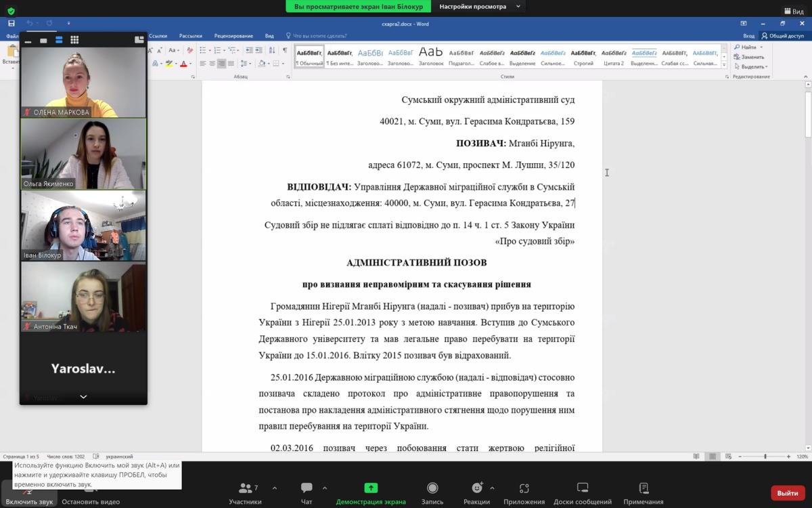Screen dimensions: 812x508
Task: Apply the 'Обычный' style
Action: point(309,57)
